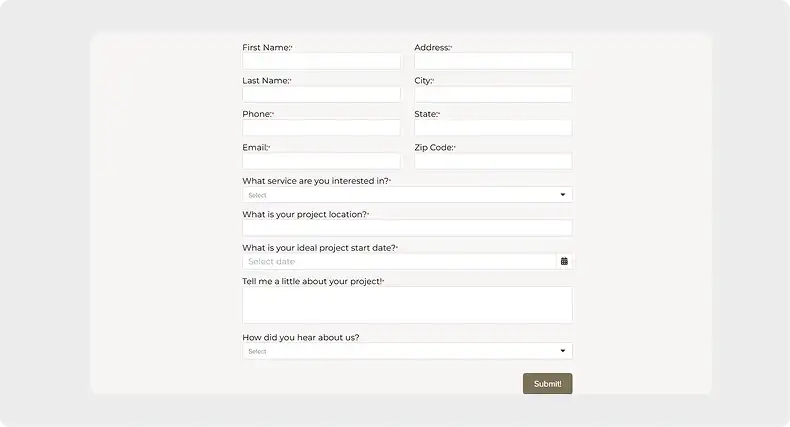Click the Submit! button

548,384
